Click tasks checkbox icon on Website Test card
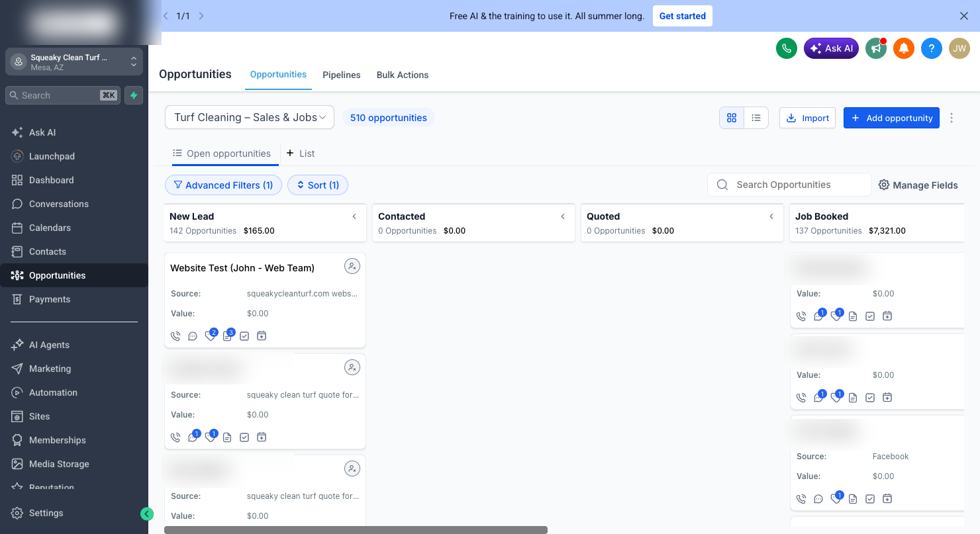 coord(244,336)
